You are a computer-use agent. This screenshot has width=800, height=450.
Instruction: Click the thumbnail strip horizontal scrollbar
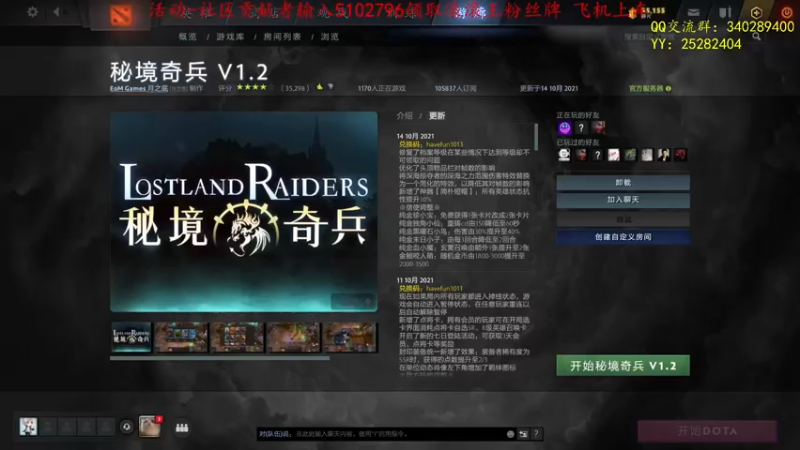[220, 358]
